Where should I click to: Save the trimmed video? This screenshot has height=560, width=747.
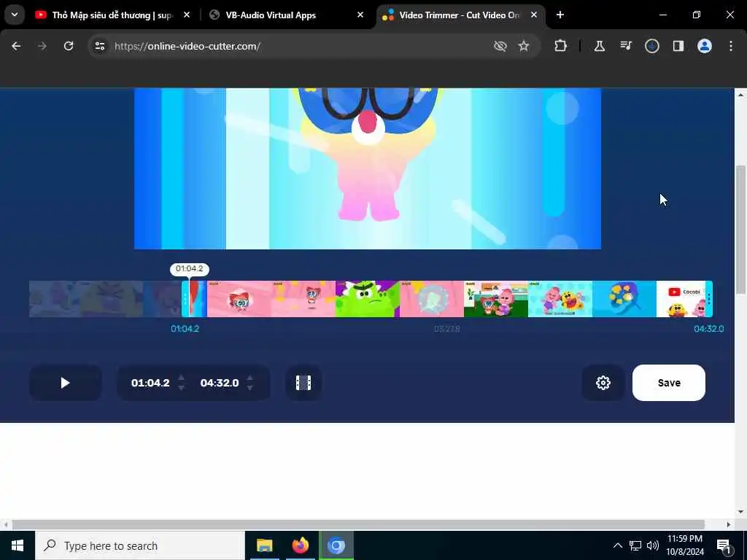click(x=669, y=383)
